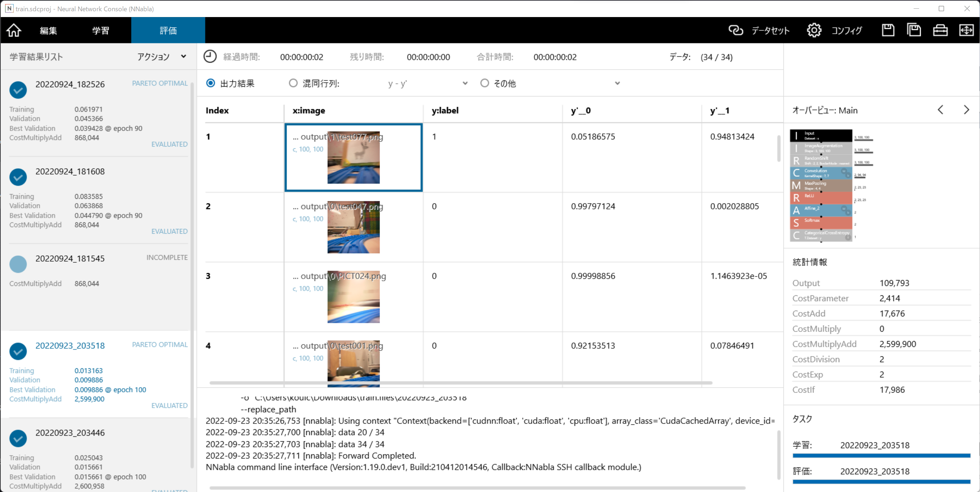This screenshot has height=492, width=980.
Task: Open the その他 options dropdown arrow
Action: [x=617, y=83]
